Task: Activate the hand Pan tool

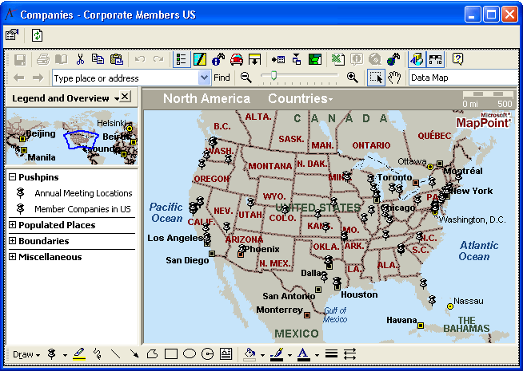Action: (394, 78)
